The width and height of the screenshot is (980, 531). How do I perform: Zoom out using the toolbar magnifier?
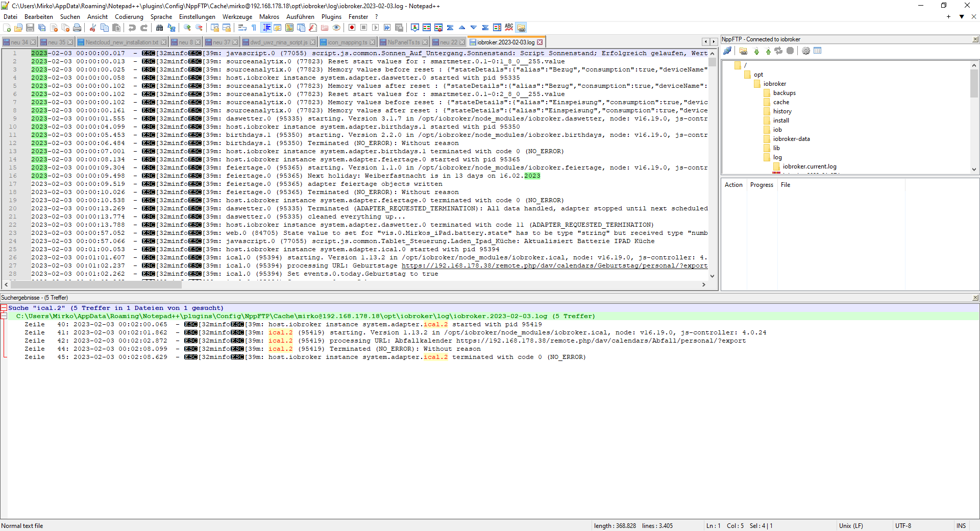199,28
